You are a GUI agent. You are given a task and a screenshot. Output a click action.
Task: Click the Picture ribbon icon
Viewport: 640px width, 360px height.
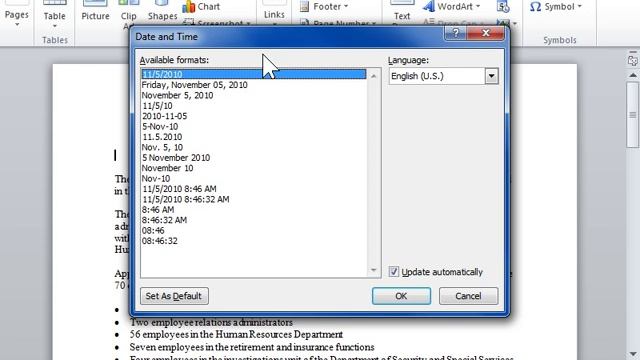(95, 12)
